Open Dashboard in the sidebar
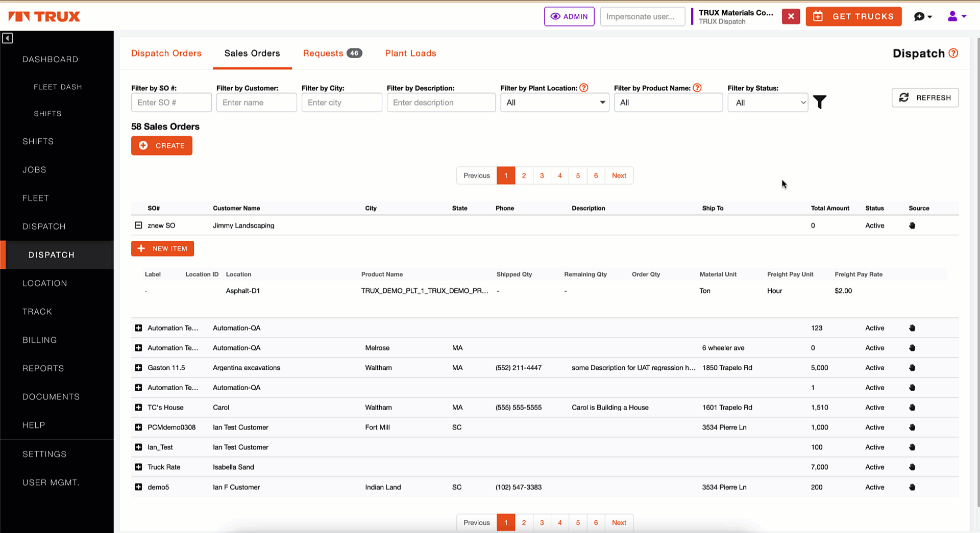Image resolution: width=980 pixels, height=533 pixels. pos(51,59)
